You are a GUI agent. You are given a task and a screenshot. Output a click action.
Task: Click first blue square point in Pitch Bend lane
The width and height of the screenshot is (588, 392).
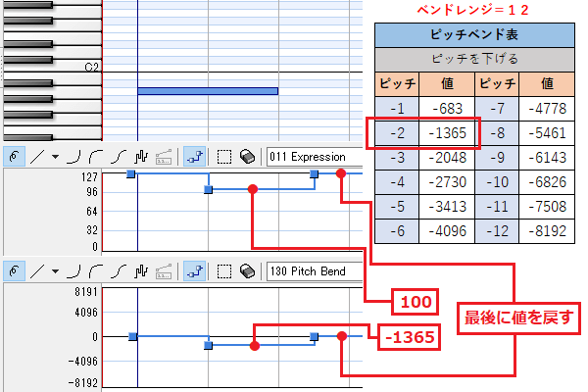coord(131,336)
